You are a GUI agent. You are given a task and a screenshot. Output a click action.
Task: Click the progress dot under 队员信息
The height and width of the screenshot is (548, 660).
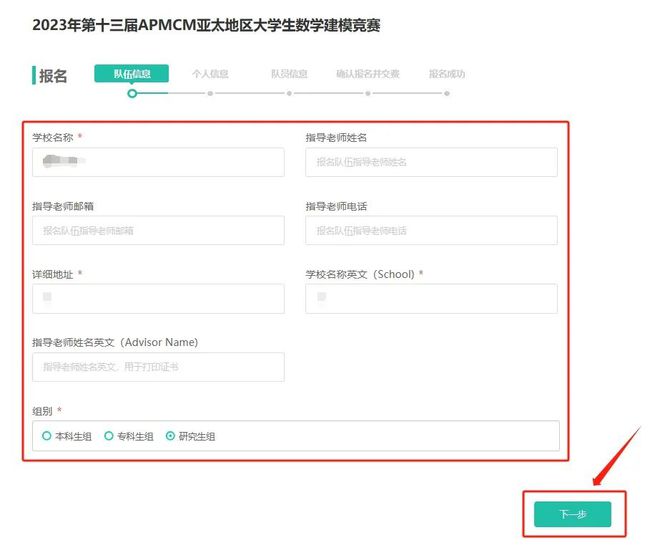pyautogui.click(x=289, y=93)
